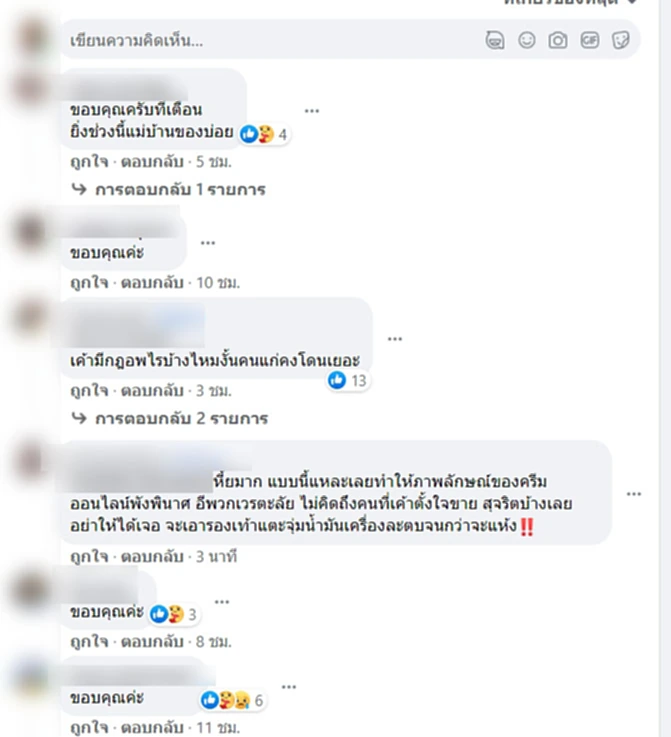Like the comment posted 5 ชม. ago
Viewport: 671px width, 737px height.
pyautogui.click(x=89, y=162)
